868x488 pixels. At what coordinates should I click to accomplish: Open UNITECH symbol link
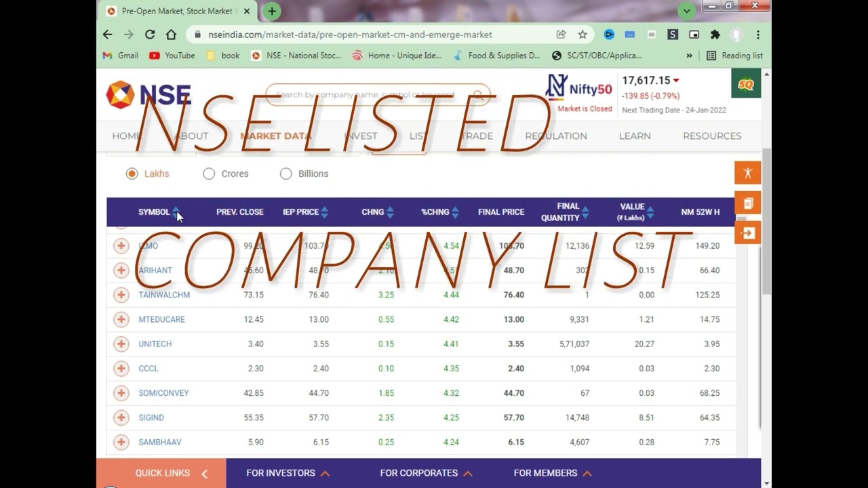click(x=155, y=344)
